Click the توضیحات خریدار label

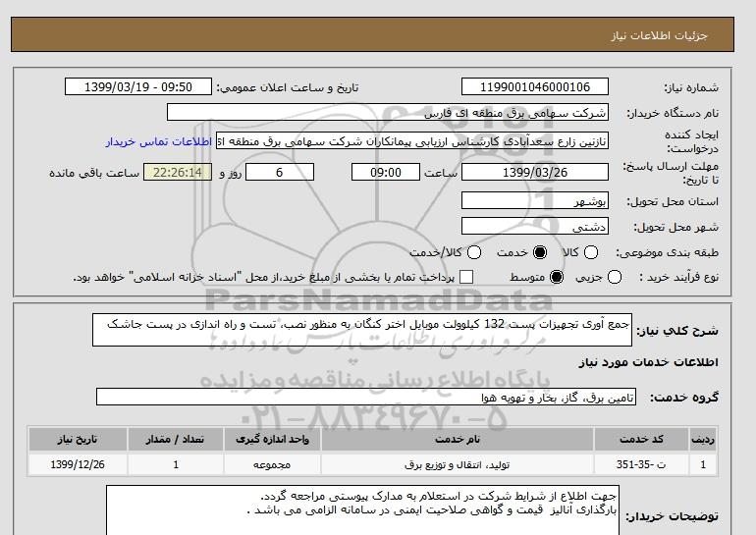pyautogui.click(x=672, y=516)
